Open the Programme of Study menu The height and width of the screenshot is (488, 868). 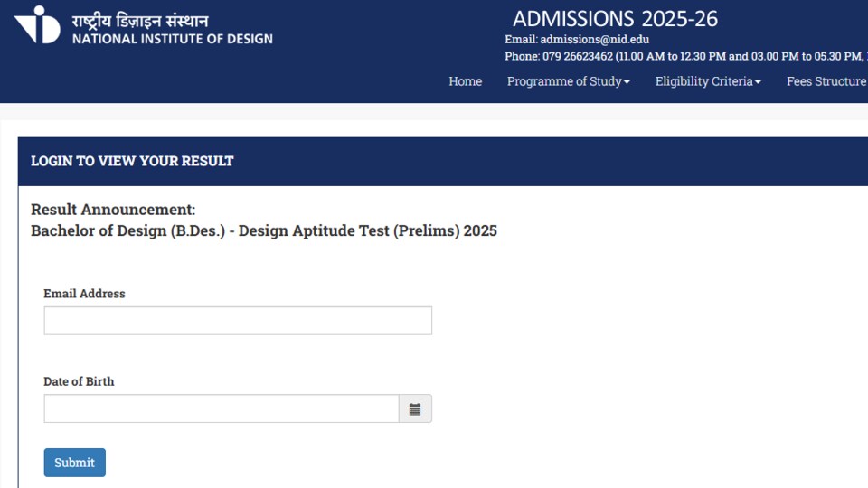(569, 81)
